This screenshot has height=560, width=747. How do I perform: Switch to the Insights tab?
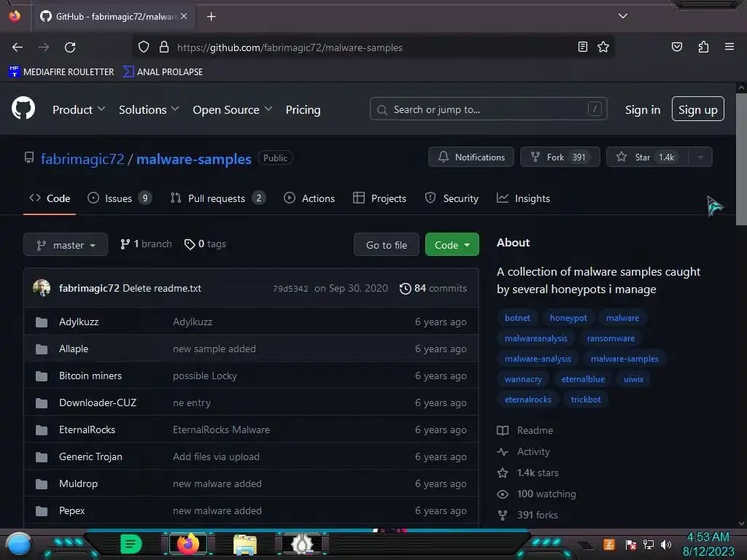[x=523, y=198]
